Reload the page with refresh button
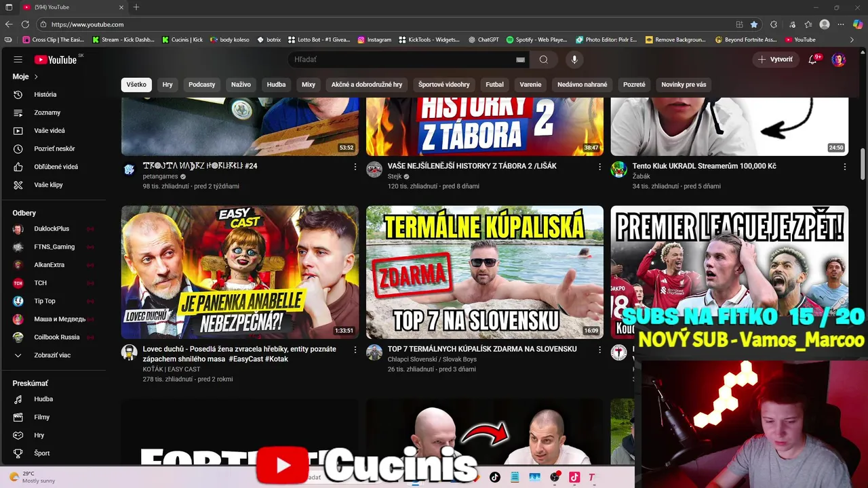Viewport: 868px width, 488px height. coord(26,24)
